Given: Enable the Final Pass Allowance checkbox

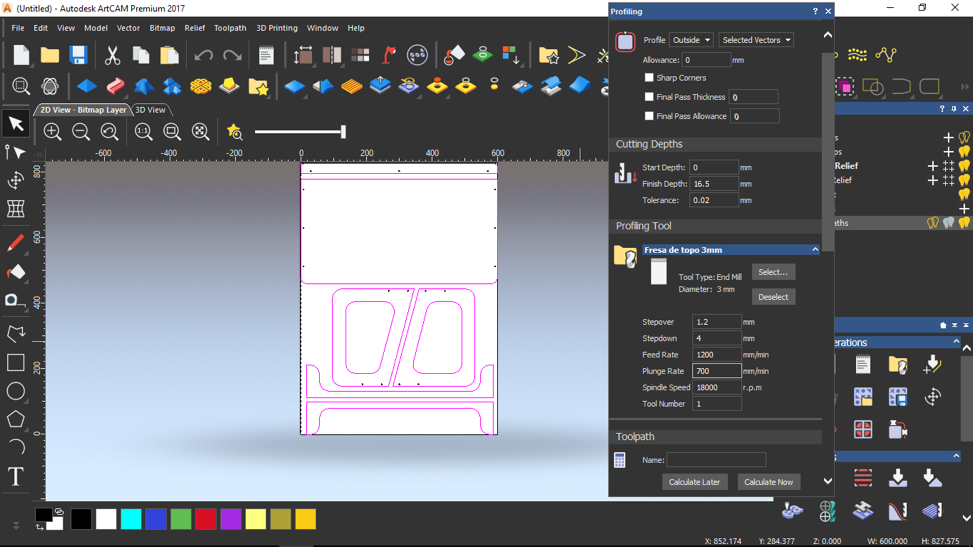Looking at the screenshot, I should tap(649, 116).
